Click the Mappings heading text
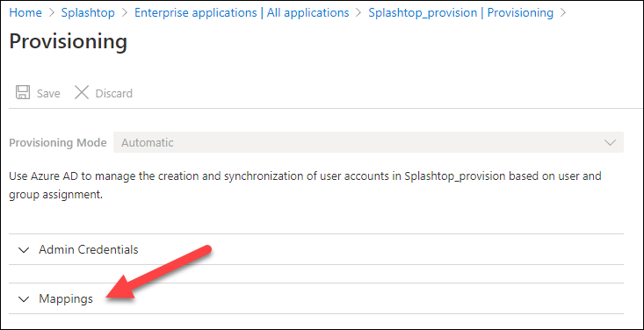Viewport: 644px width, 330px height. [66, 299]
